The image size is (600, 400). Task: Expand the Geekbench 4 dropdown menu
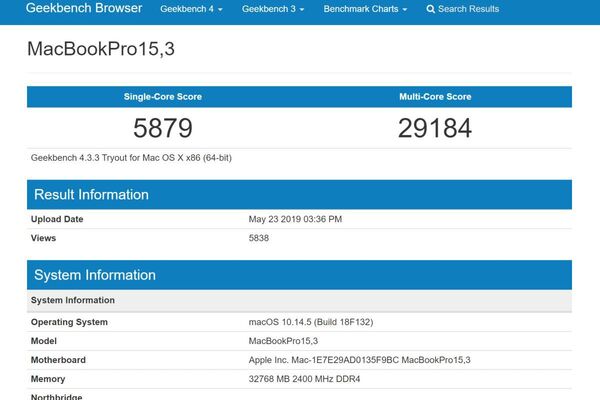(x=191, y=9)
